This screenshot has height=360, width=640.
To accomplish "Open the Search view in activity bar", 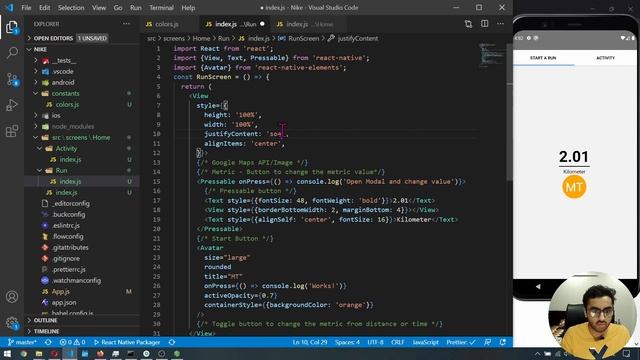I will [x=12, y=53].
